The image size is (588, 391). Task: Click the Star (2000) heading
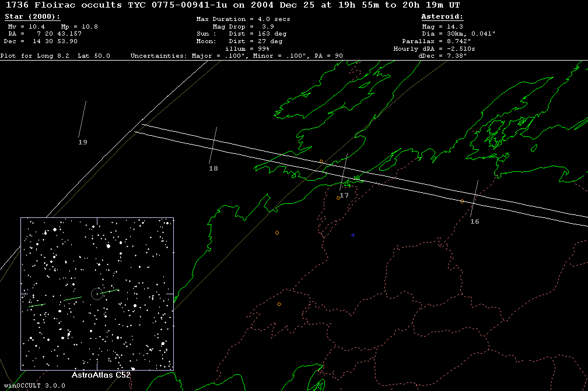click(32, 17)
